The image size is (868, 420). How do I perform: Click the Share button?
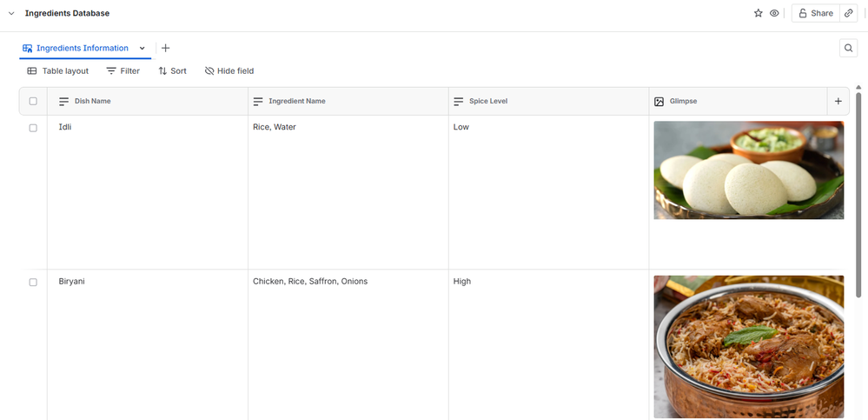coord(816,13)
